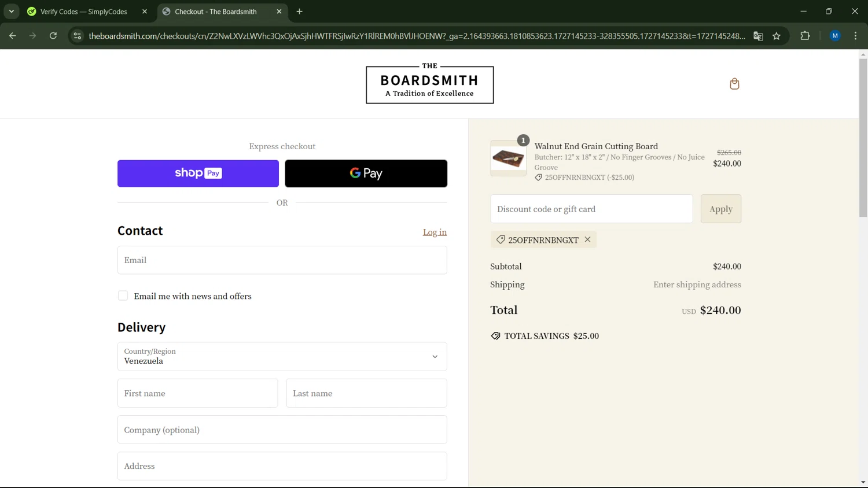The image size is (868, 488).
Task: Open the browser extensions icon
Action: (x=805, y=36)
